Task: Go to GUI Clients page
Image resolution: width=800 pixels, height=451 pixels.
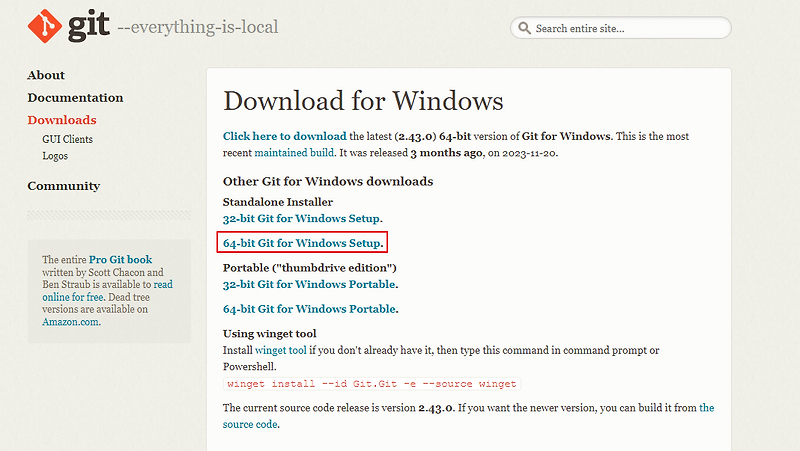Action: 67,139
